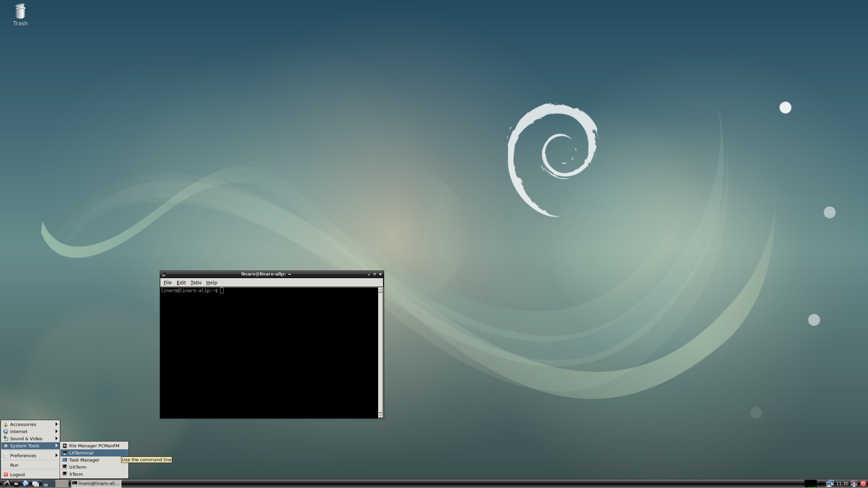The width and height of the screenshot is (868, 488).
Task: Click the LXDE start menu icon
Action: pyautogui.click(x=6, y=484)
